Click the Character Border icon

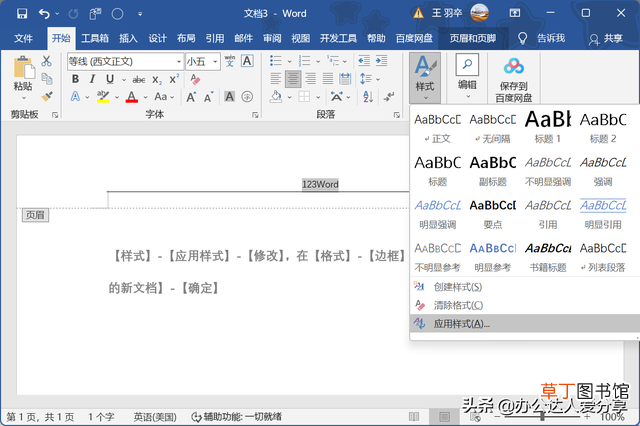click(x=247, y=61)
